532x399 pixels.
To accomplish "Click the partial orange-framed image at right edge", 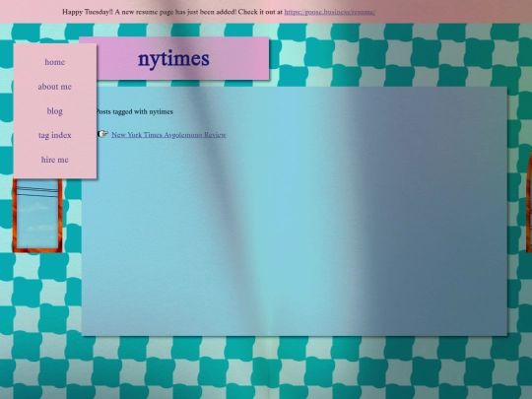I will pyautogui.click(x=529, y=202).
